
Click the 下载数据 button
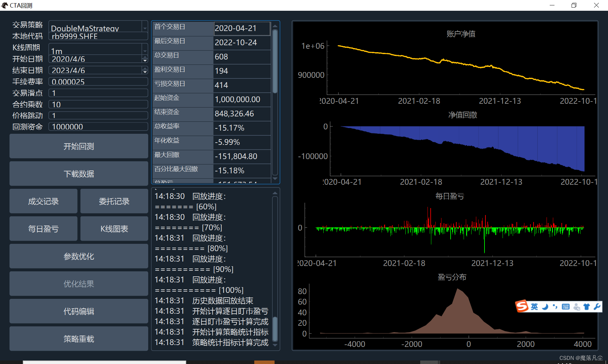tap(79, 174)
